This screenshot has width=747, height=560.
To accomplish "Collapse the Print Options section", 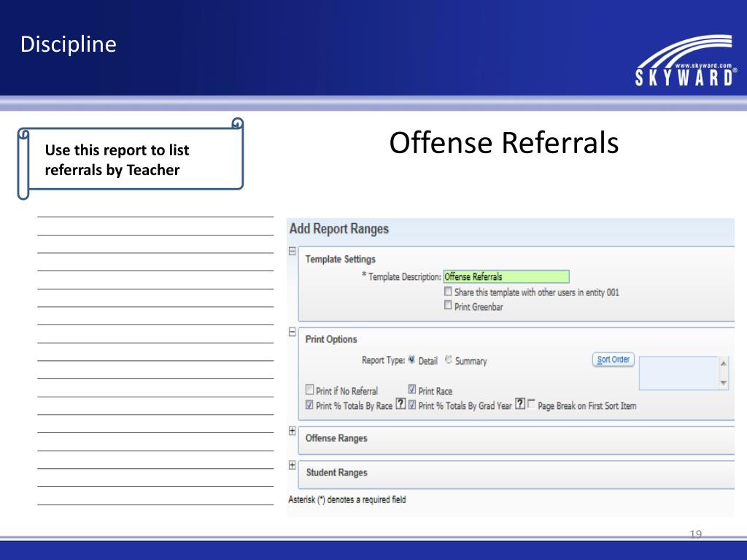I will point(293,332).
